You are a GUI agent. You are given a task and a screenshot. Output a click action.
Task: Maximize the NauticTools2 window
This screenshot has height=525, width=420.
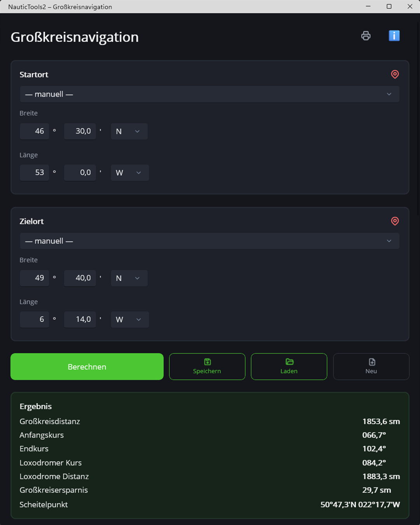click(389, 7)
